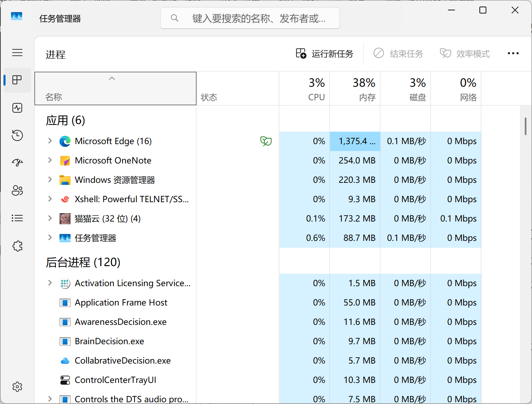Sort by the 状态 column header
Image resolution: width=532 pixels, height=404 pixels.
click(238, 88)
